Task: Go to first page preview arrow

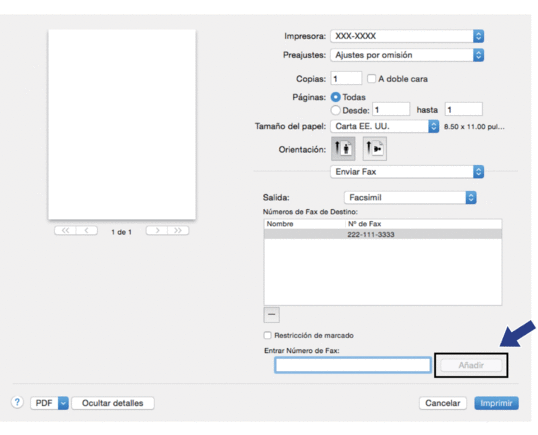Action: click(65, 231)
